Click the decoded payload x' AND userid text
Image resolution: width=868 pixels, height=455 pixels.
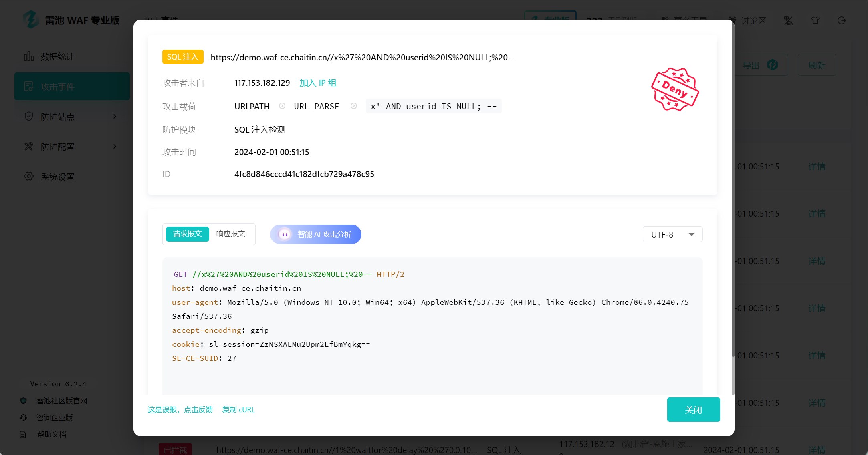click(434, 106)
